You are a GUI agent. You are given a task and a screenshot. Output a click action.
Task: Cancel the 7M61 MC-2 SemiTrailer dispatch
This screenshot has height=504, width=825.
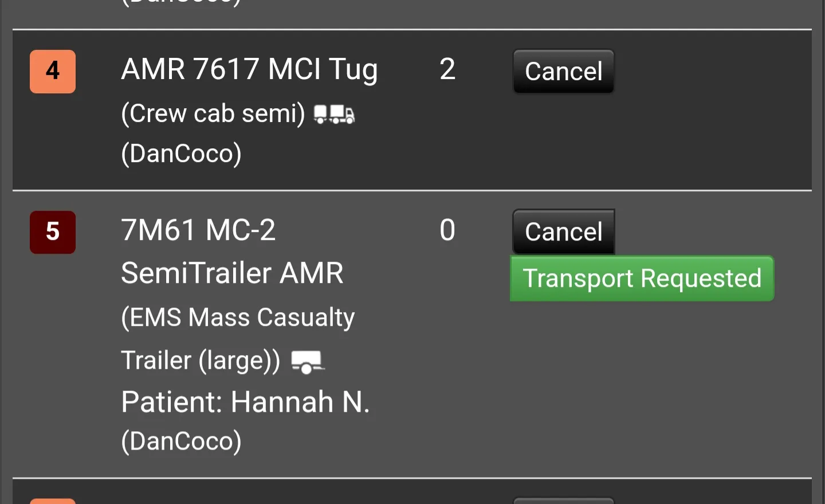click(564, 232)
